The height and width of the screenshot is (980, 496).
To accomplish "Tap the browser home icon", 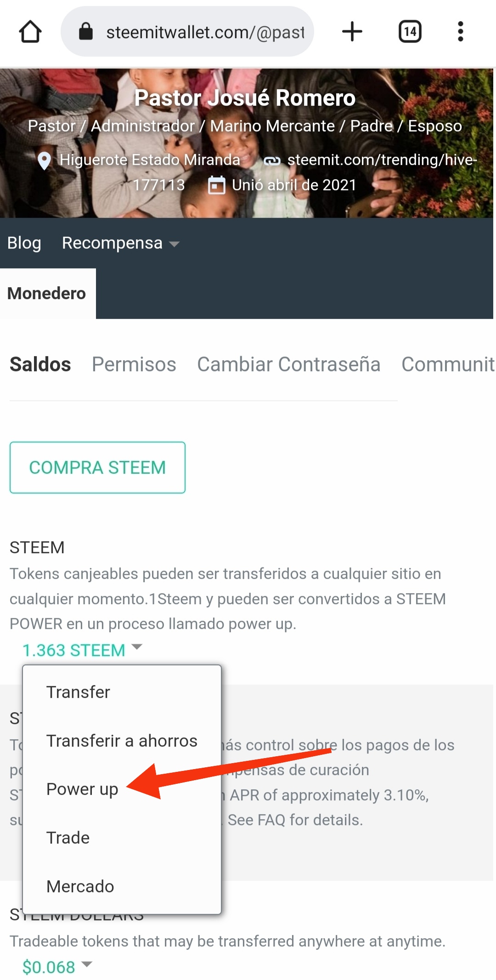I will click(30, 32).
